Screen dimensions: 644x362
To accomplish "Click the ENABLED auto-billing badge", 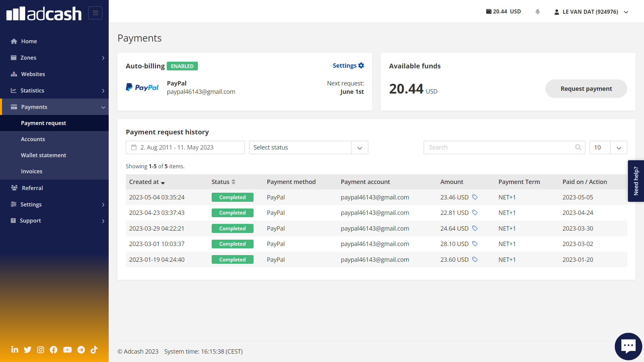I will tap(182, 66).
